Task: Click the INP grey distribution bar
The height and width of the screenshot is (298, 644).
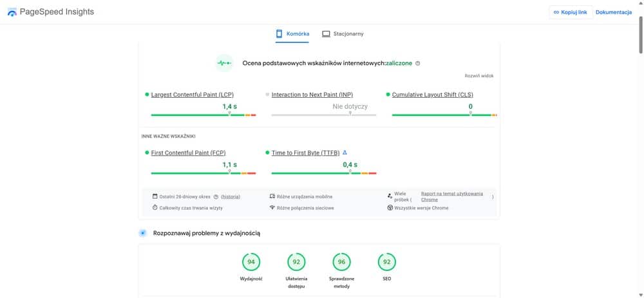Action: point(324,115)
